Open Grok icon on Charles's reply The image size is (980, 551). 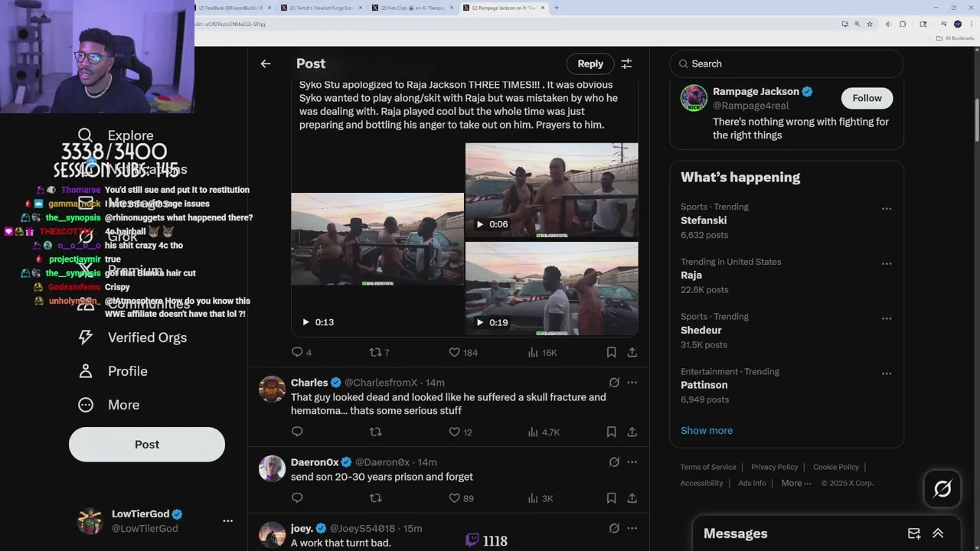pos(614,382)
